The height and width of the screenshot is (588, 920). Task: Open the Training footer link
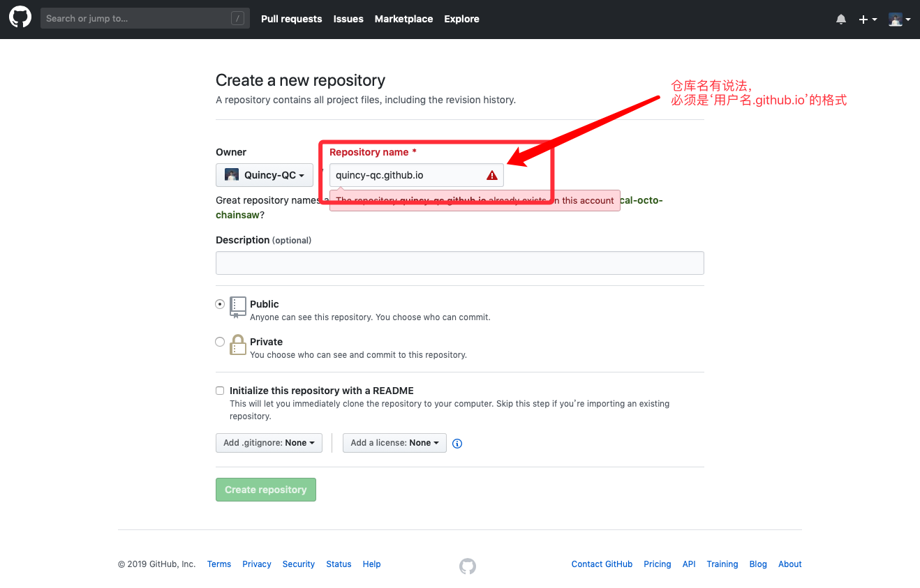tap(722, 564)
